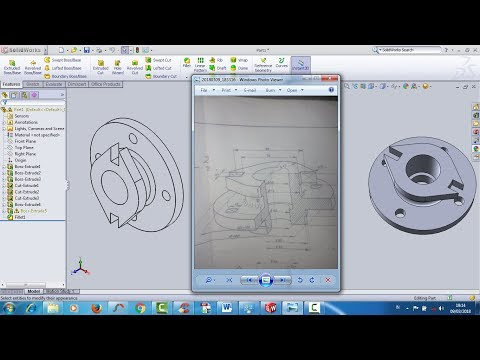Select Origin in the feature tree
480x360 pixels.
coord(20,160)
